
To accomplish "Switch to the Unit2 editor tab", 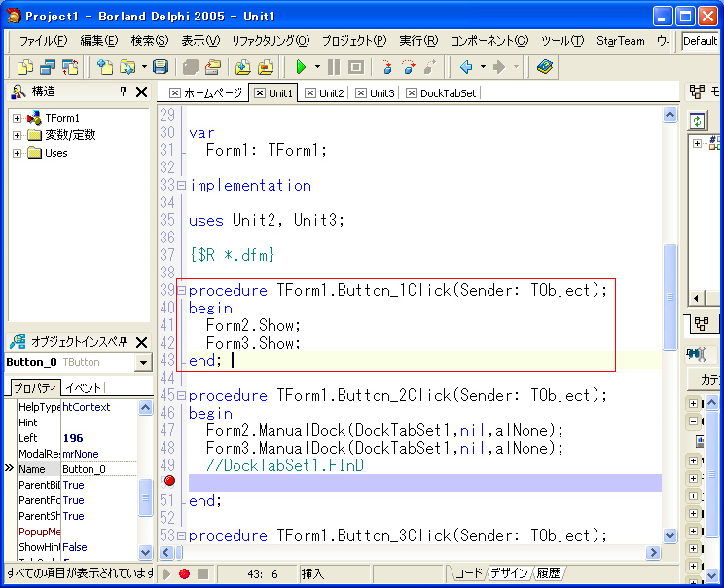I will (x=326, y=93).
